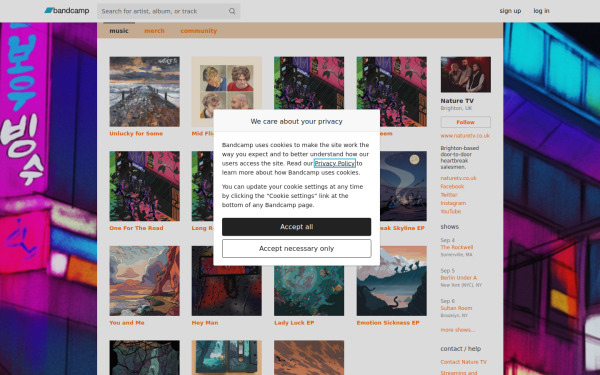Follow Nature TV
Image resolution: width=600 pixels, height=375 pixels.
point(466,122)
